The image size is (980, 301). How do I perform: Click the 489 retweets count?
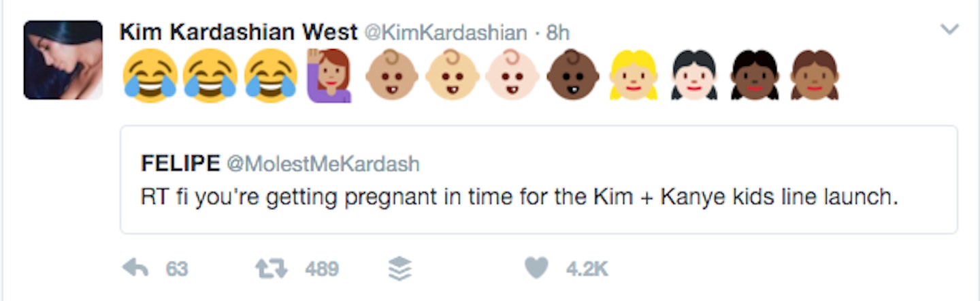coord(322,270)
